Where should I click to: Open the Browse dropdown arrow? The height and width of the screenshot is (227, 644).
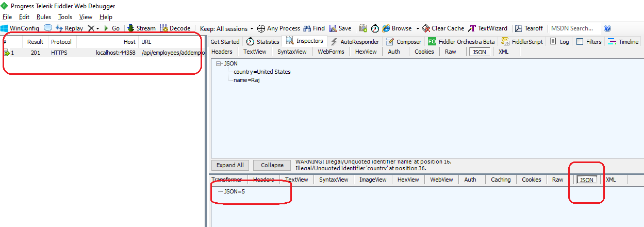click(418, 28)
